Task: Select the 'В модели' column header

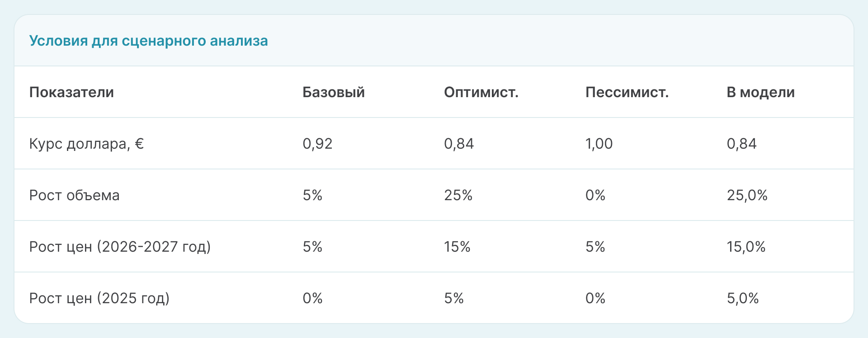Action: tap(760, 92)
